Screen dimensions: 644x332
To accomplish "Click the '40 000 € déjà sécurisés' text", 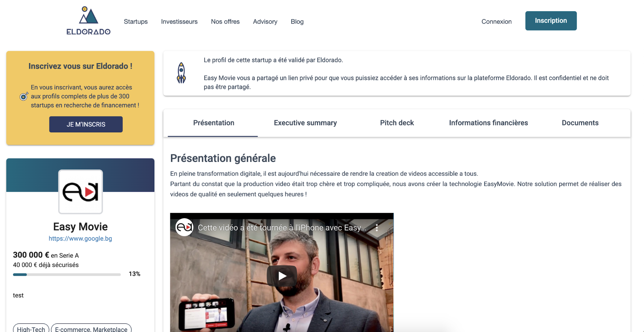I will coord(46,265).
